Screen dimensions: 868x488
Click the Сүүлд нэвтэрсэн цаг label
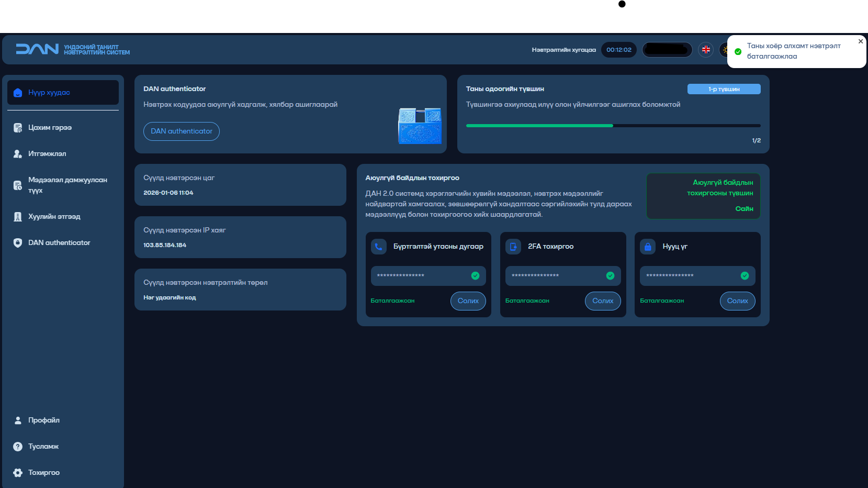[x=179, y=178]
